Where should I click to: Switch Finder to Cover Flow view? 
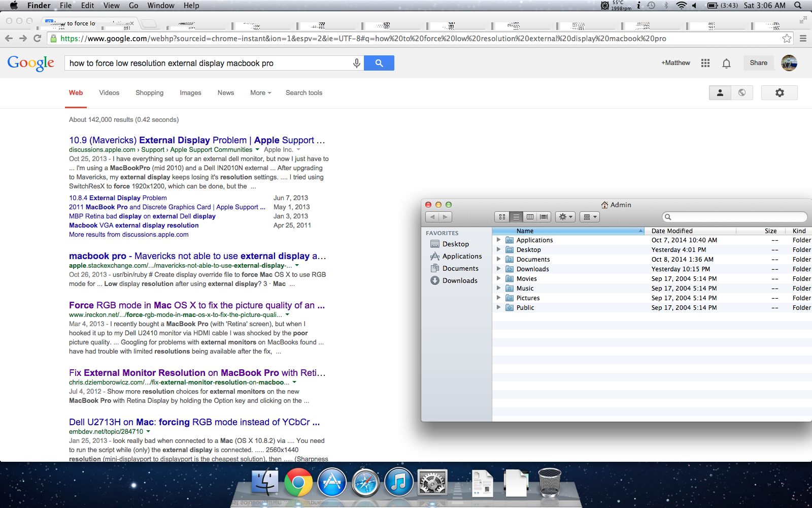[x=544, y=217]
